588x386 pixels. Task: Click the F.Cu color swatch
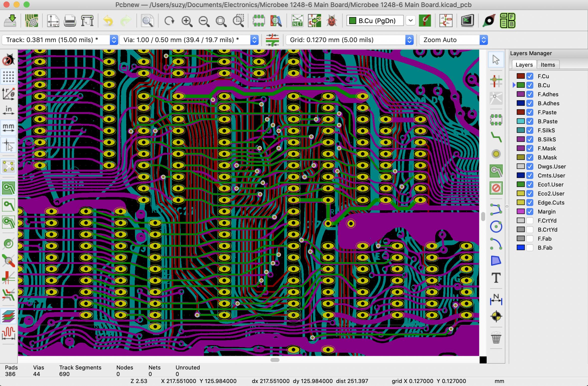pos(520,76)
